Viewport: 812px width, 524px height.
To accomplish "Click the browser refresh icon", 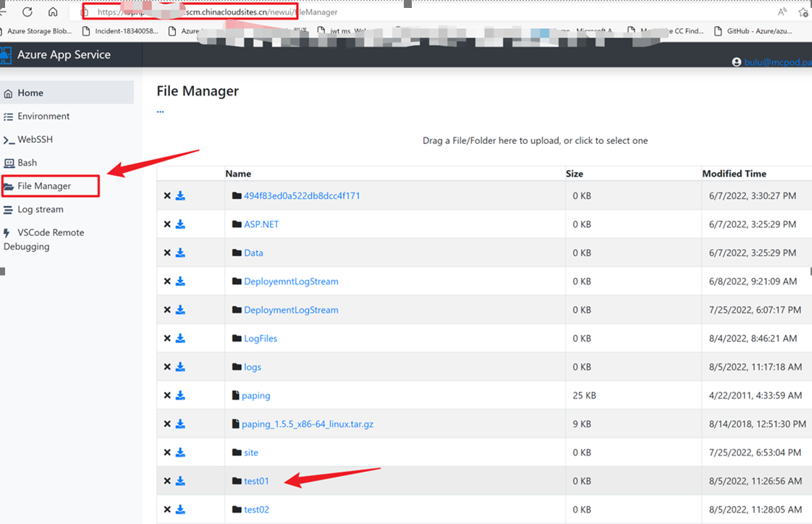I will [28, 12].
